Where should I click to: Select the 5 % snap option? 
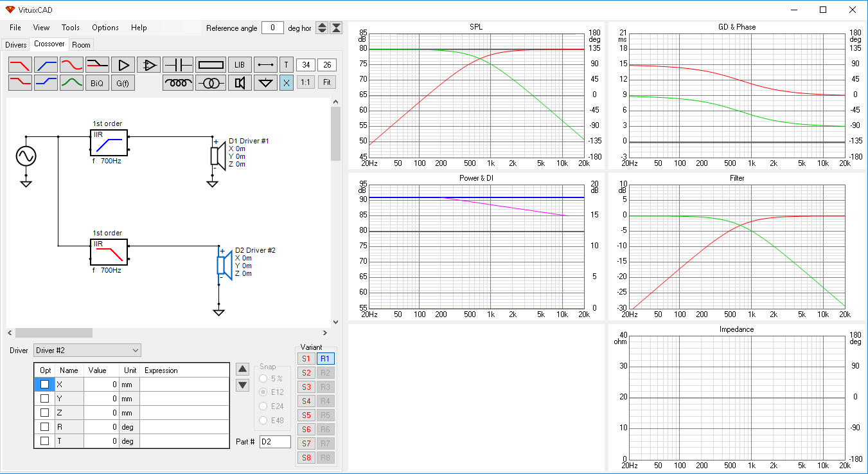pos(272,378)
